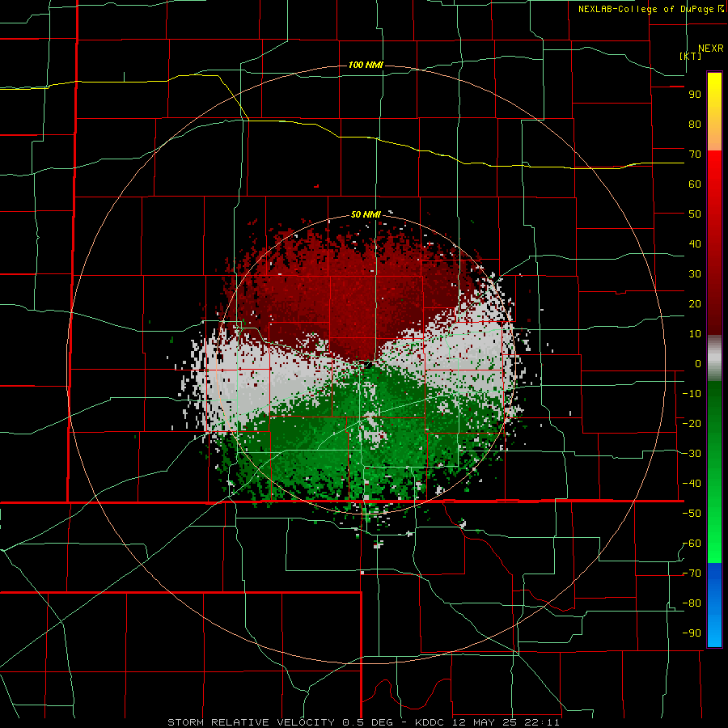Click the "NEXR" label above the scale
Image resolution: width=728 pixels, height=728 pixels.
pyautogui.click(x=711, y=49)
